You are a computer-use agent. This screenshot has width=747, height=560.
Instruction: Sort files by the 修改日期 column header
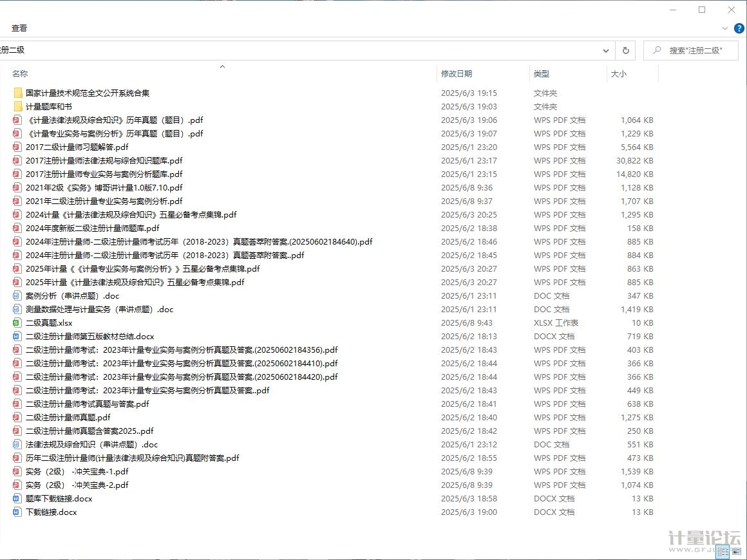tap(456, 74)
